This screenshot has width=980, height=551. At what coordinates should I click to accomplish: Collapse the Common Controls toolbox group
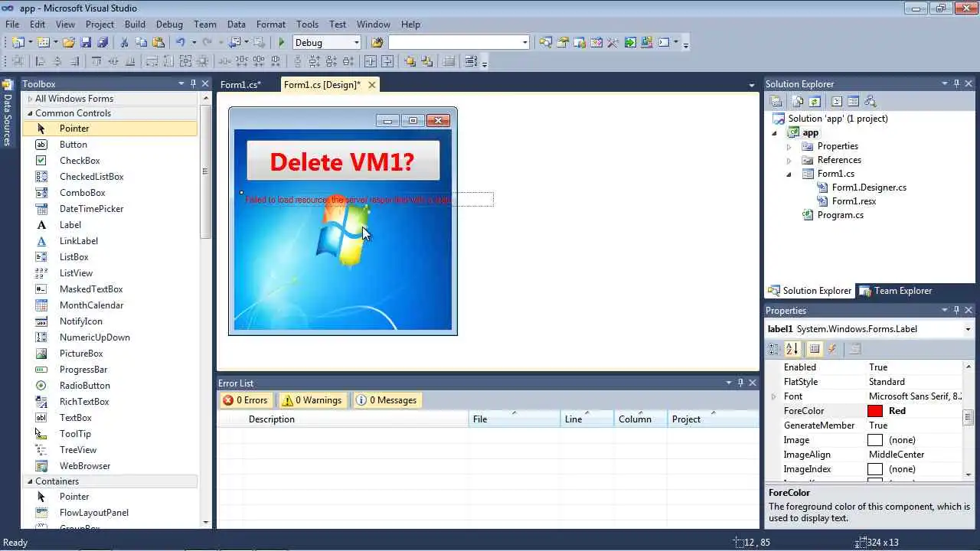[x=30, y=113]
